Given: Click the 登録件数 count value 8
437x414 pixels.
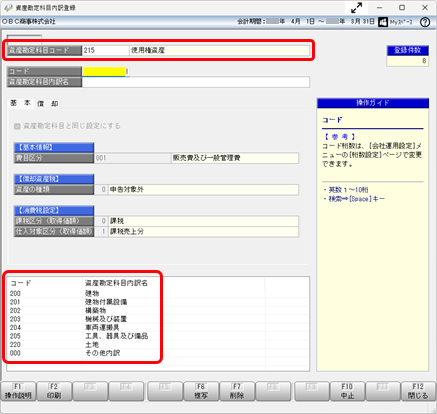Looking at the screenshot, I should pyautogui.click(x=407, y=61).
